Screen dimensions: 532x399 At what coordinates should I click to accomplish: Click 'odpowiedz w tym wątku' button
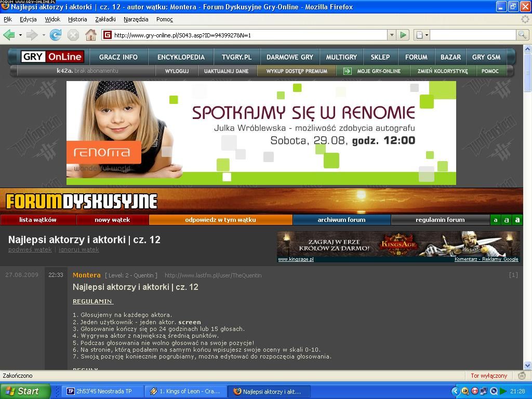tap(220, 220)
